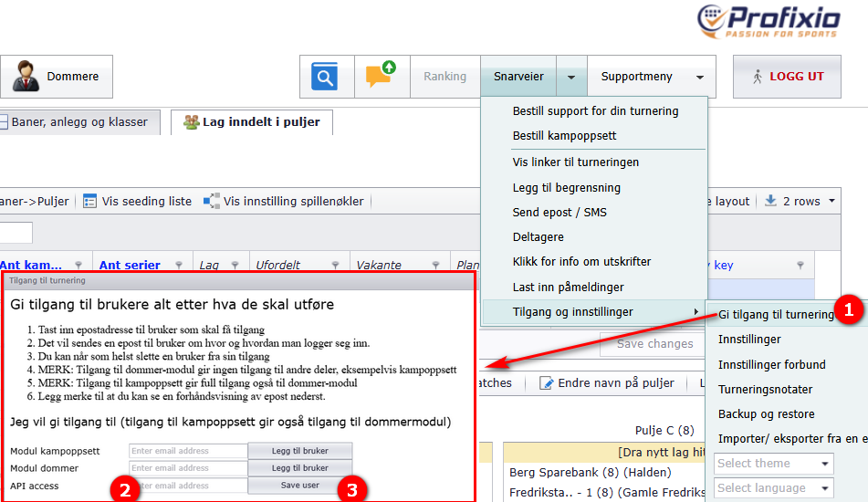Click Legg til bruker for Modul kampoppsett
This screenshot has width=868, height=502.
(300, 451)
